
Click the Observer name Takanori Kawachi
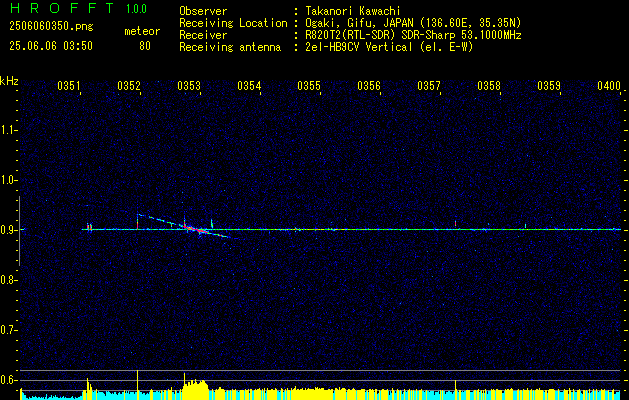coord(353,11)
